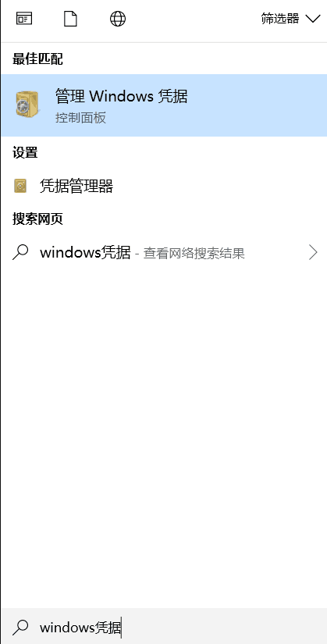Expand the 筛选器 chevron arrow
Image resolution: width=327 pixels, height=644 pixels.
pos(313,19)
